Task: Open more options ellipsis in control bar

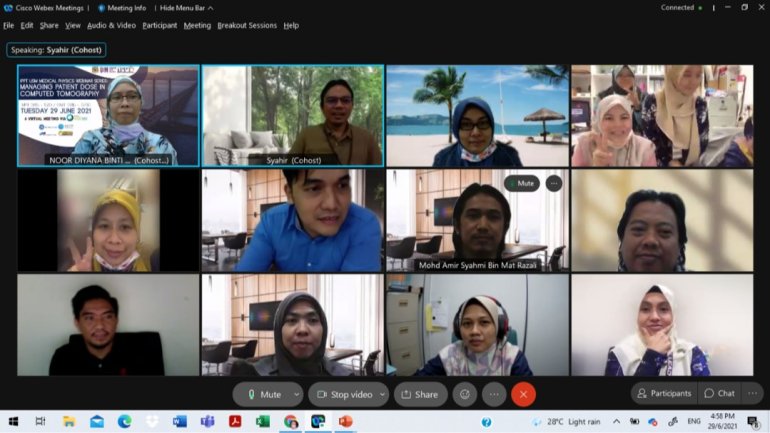Action: pyautogui.click(x=494, y=394)
